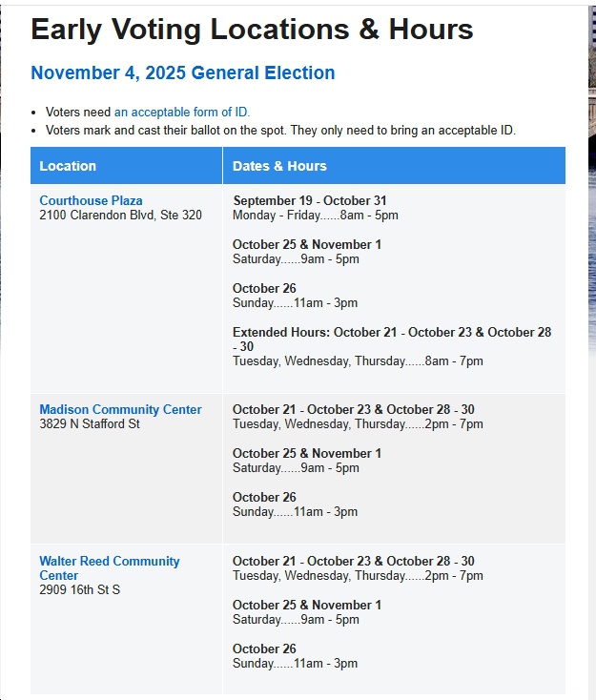596x700 pixels.
Task: Select the November 4, 2025 General Election subheading
Action: 182,73
